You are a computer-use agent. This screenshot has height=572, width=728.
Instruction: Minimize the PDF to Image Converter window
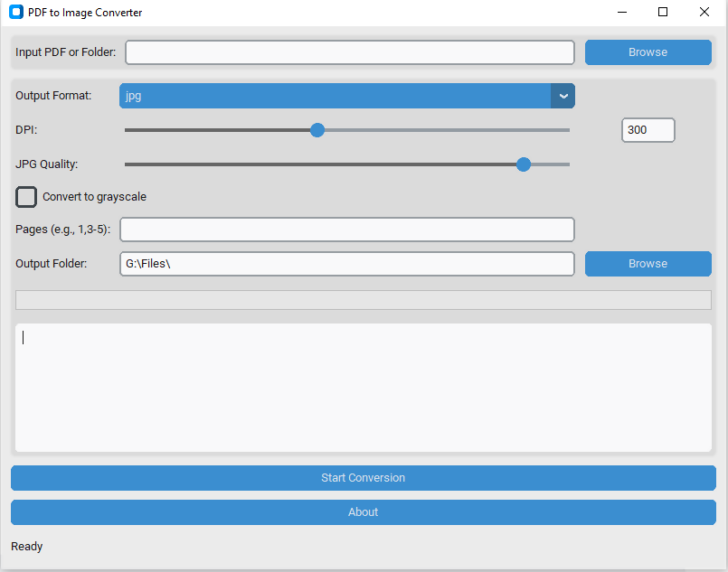pyautogui.click(x=622, y=12)
